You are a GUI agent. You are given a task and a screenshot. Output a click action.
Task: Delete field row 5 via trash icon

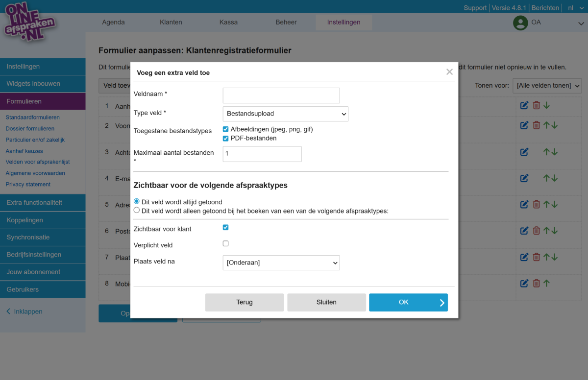[537, 204]
